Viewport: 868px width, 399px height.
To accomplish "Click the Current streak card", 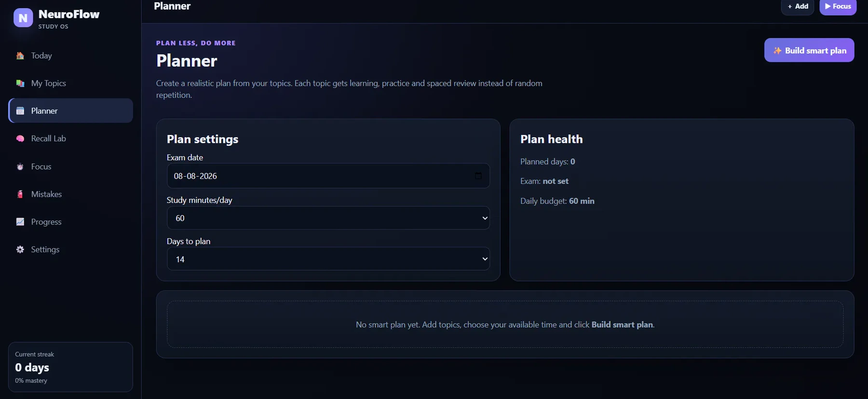I will (70, 367).
